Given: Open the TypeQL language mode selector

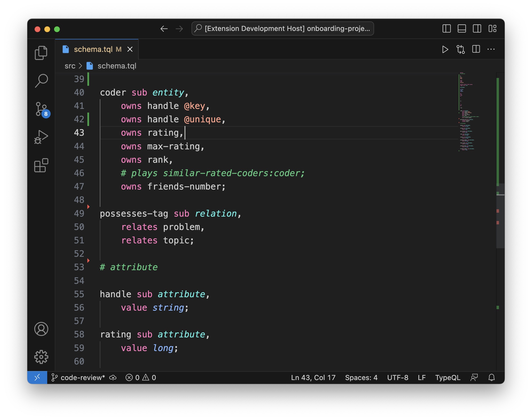Looking at the screenshot, I should [448, 378].
